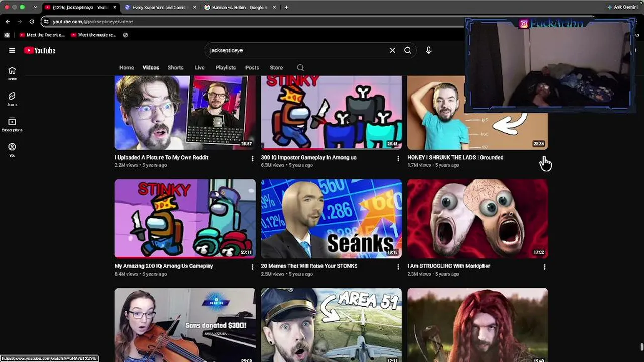
Task: Open site information icon in address bar
Action: 46,22
